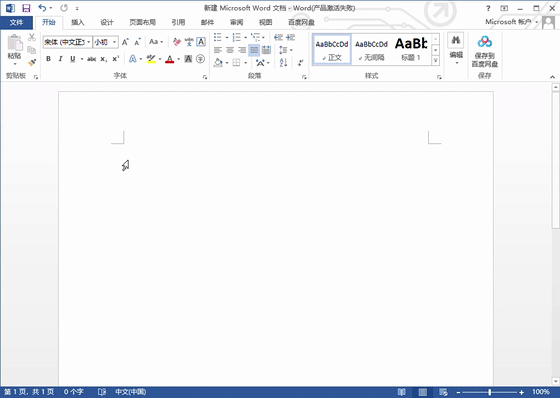The height and width of the screenshot is (398, 560).
Task: Expand the styles gallery More arrow
Action: click(x=435, y=61)
